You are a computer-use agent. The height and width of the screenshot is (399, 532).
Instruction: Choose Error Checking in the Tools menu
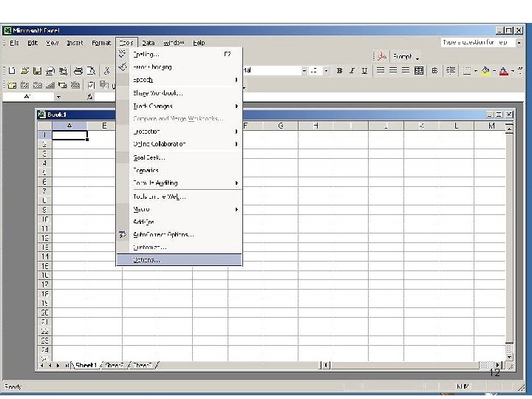click(x=179, y=66)
